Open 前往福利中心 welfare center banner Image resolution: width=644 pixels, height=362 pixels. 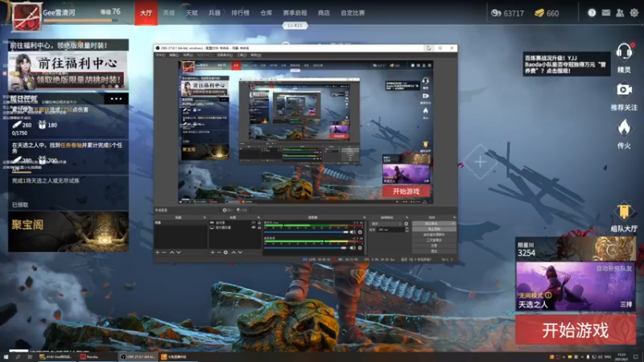(68, 71)
